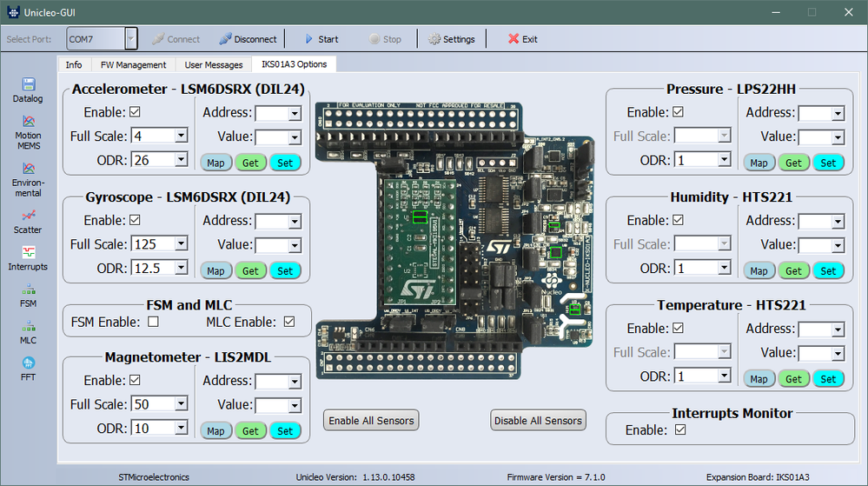The height and width of the screenshot is (486, 868).
Task: Click Magnetometer Set button
Action: click(x=285, y=430)
